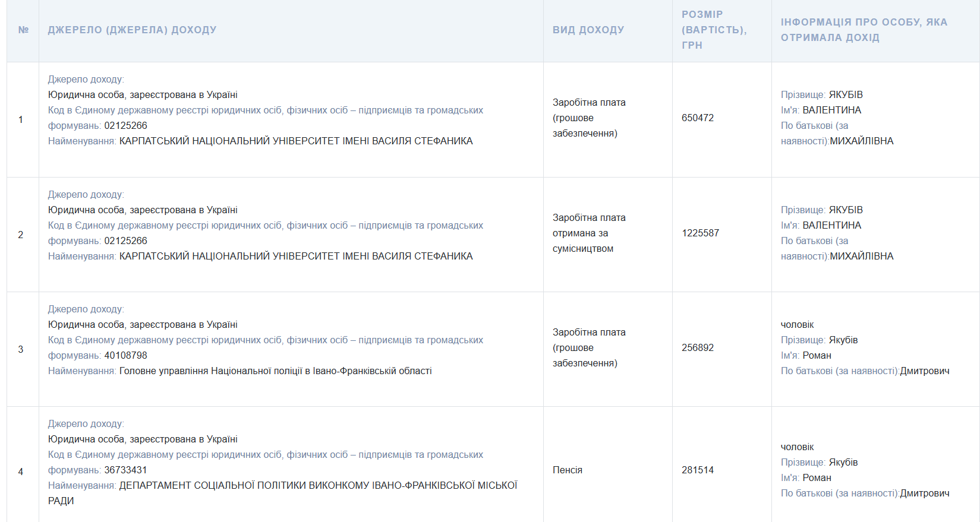
Task: Click "Головне управління Національної поліції" organization name
Action: [275, 371]
